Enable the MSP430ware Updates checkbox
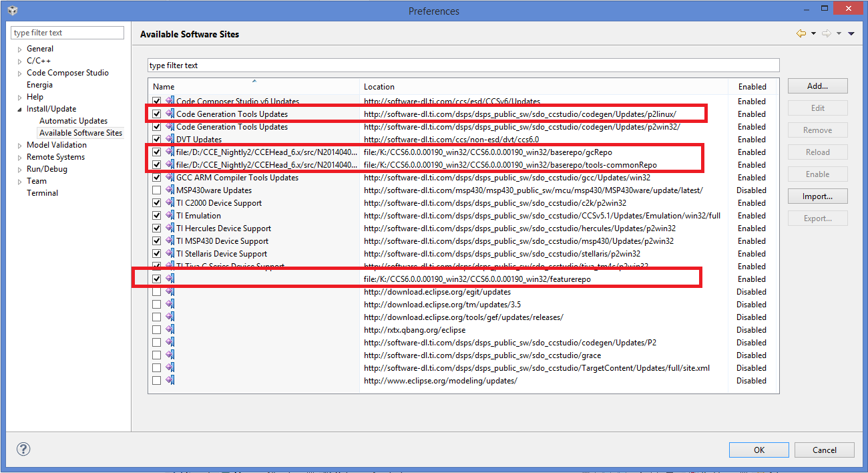The width and height of the screenshot is (868, 473). point(156,190)
